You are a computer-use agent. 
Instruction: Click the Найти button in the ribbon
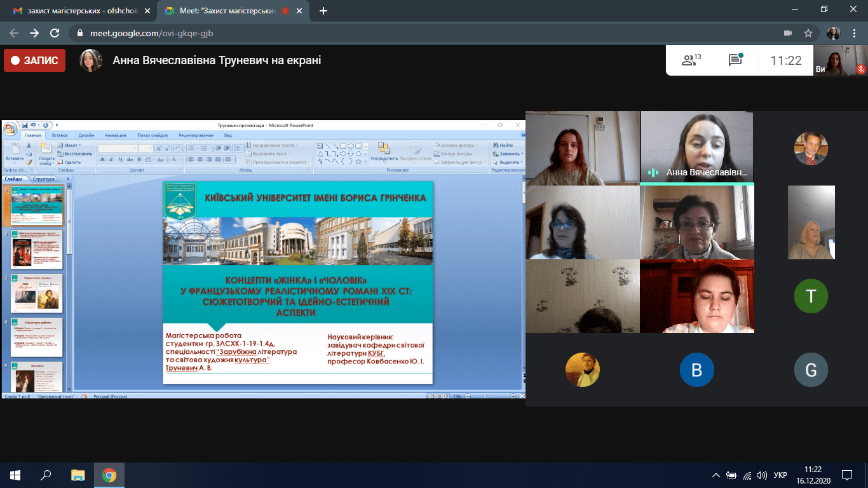pyautogui.click(x=503, y=146)
